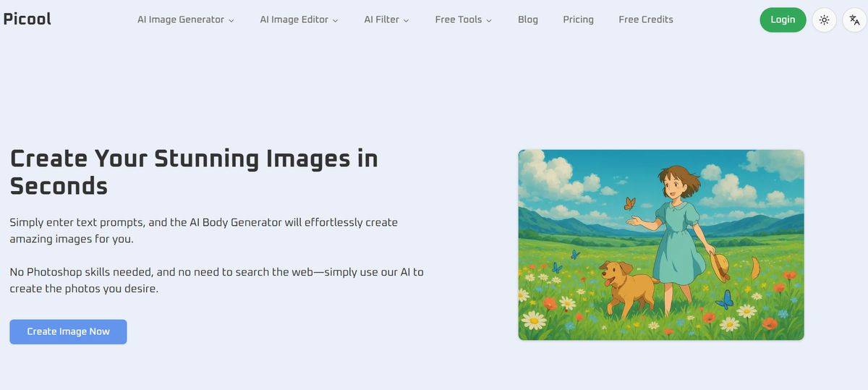Viewport: 868px width, 390px height.
Task: Click the 'No Photoshop skills needed' paragraph
Action: point(216,280)
